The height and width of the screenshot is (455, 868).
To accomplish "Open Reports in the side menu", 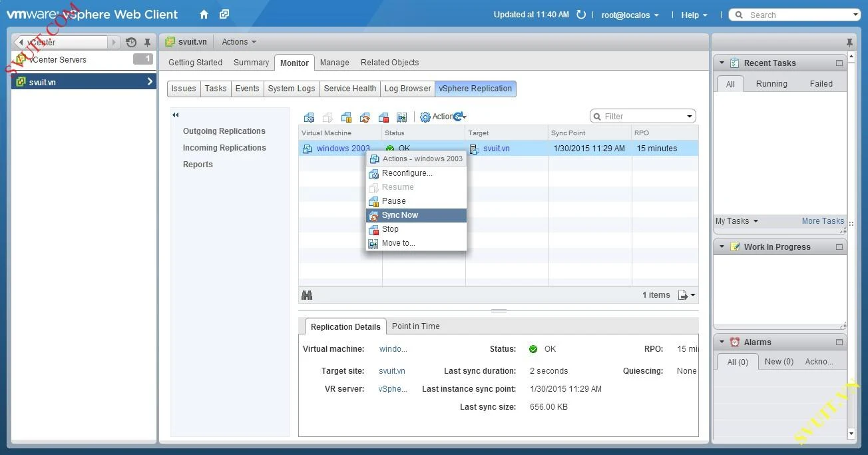I will pos(198,165).
